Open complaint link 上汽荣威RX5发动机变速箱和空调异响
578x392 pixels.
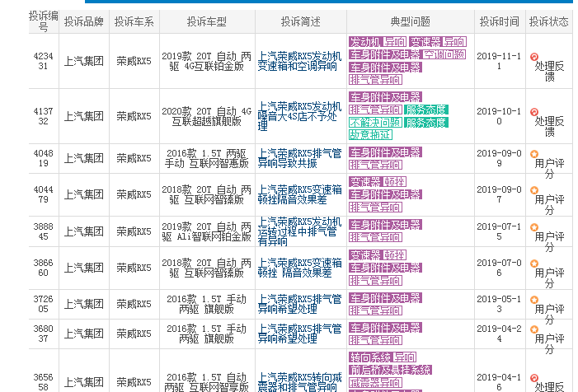(299, 61)
